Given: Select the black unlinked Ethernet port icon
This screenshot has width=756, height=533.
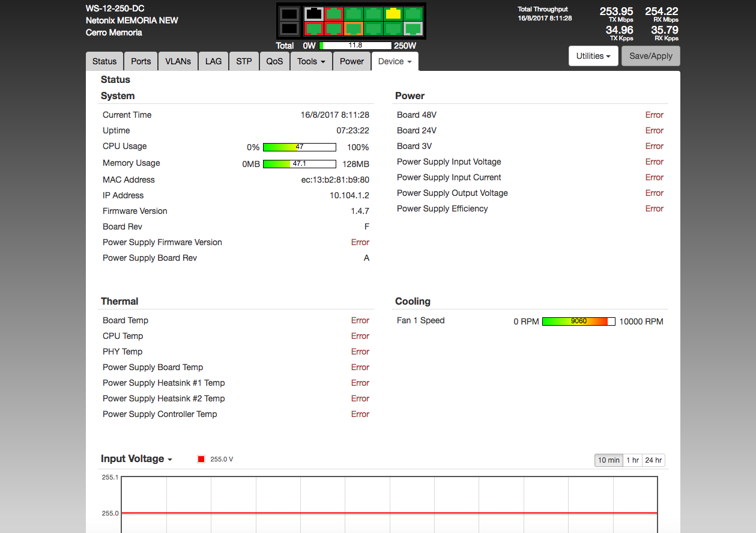Looking at the screenshot, I should [313, 13].
